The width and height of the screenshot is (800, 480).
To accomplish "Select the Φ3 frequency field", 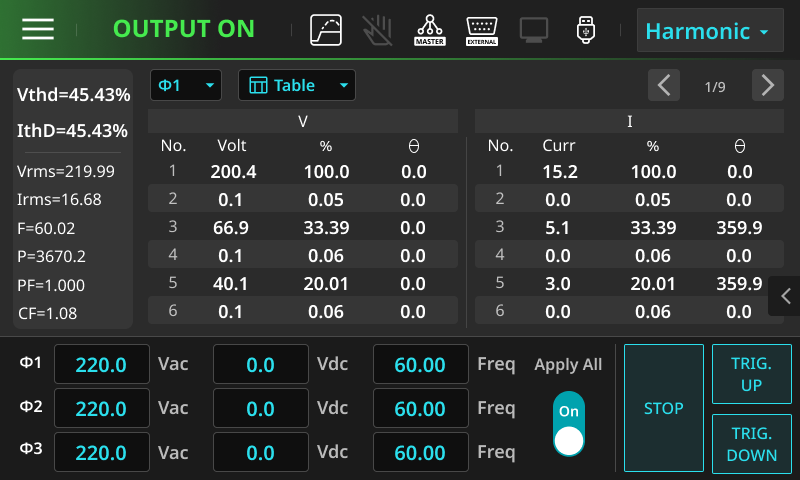I will pos(420,453).
